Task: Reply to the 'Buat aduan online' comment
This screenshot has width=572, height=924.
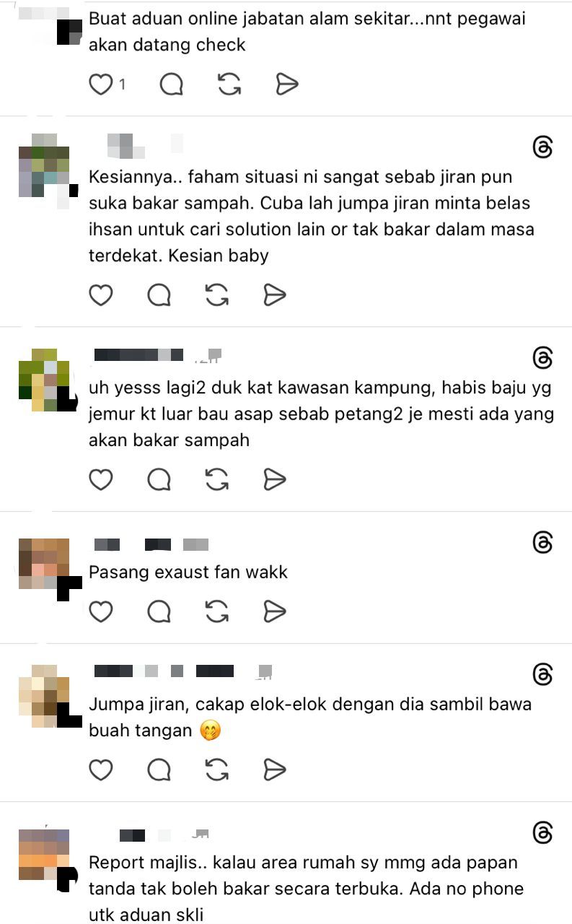Action: (x=171, y=84)
